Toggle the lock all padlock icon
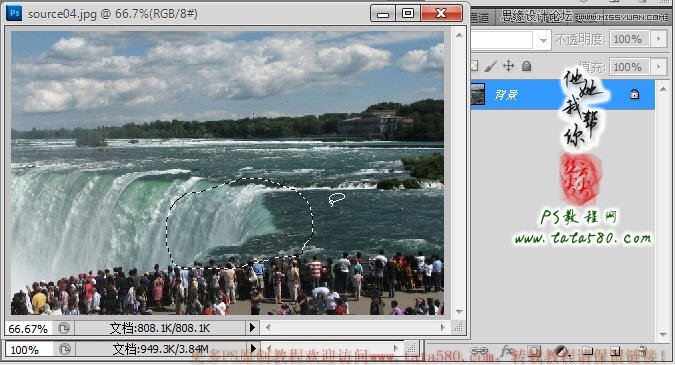This screenshot has width=675, height=365. (x=526, y=66)
